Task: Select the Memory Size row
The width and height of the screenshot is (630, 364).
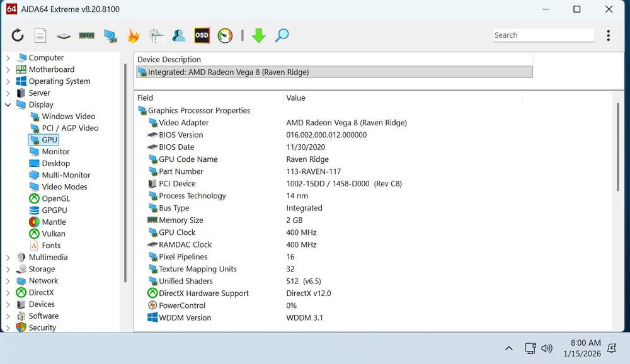Action: coord(225,220)
